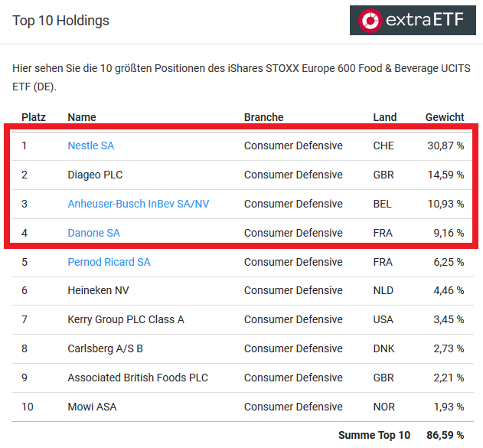Click the FRA code in Danone row

[x=383, y=233]
